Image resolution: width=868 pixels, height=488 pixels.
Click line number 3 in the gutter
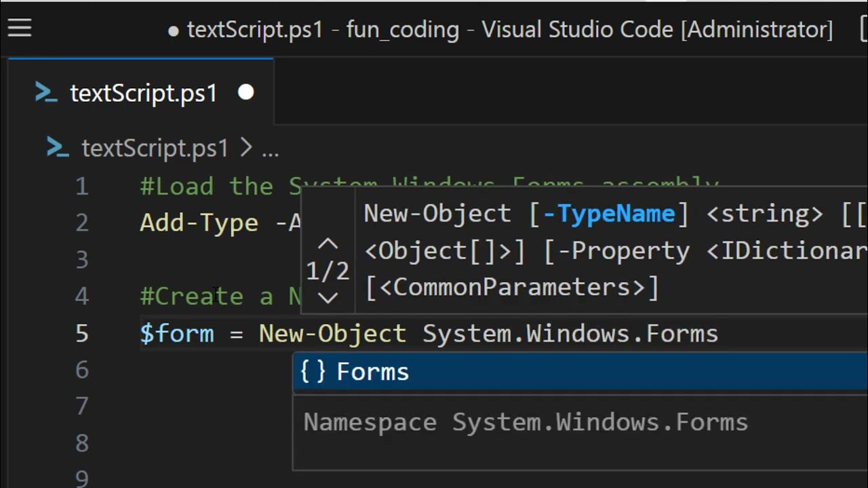(x=82, y=260)
